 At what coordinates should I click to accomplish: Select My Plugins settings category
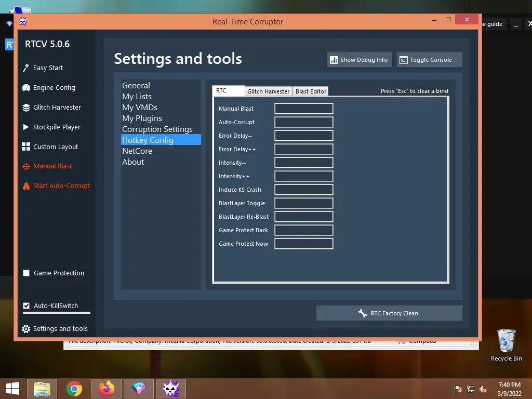click(161, 118)
